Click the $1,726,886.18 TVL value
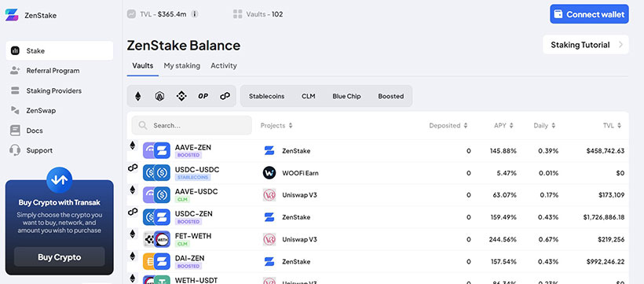This screenshot has height=284, width=644. tap(604, 217)
